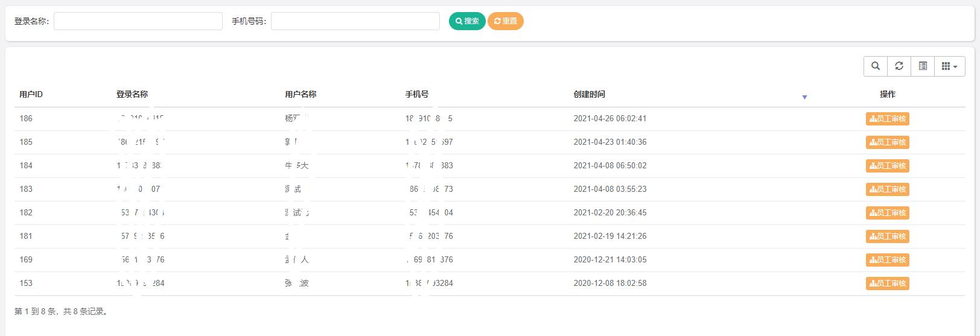980x336 pixels.
Task: Select 员工审核 for user 169
Action: pos(887,260)
